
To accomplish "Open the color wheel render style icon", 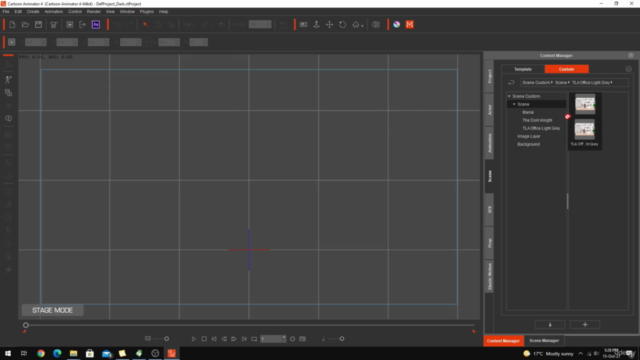I will [x=396, y=24].
